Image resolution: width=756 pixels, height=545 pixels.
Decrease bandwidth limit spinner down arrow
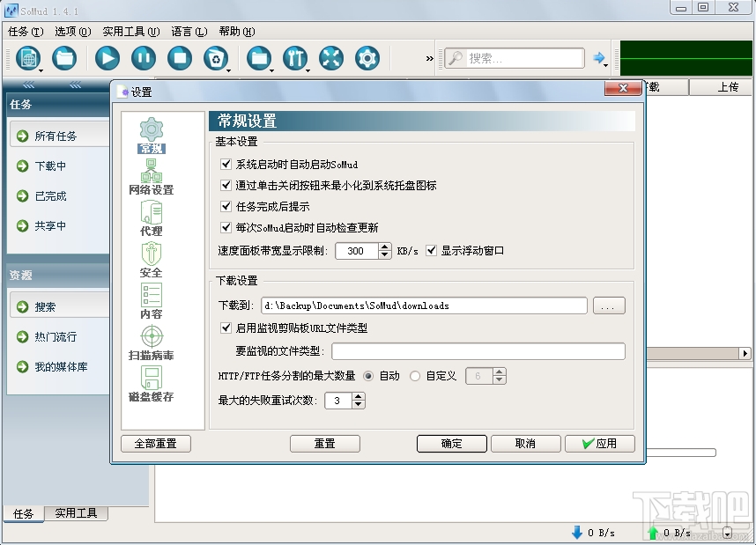(385, 255)
